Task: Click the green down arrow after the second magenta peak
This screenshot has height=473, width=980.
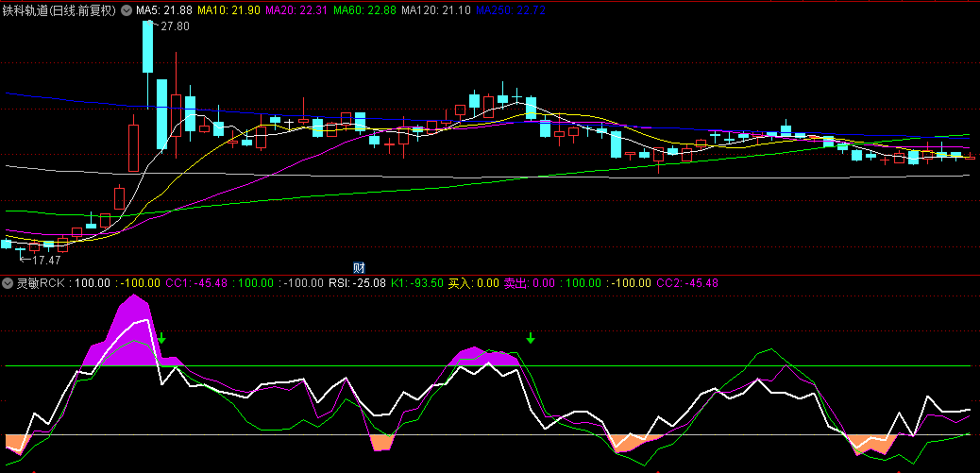Action: pos(531,338)
